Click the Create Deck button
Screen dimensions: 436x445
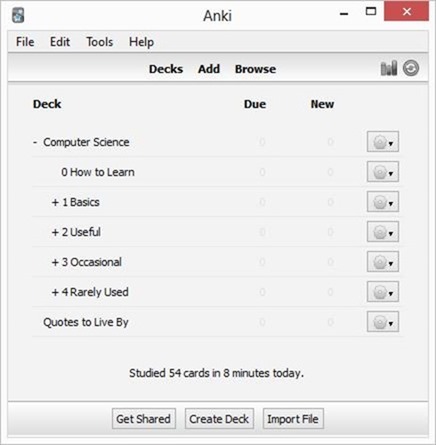click(219, 419)
